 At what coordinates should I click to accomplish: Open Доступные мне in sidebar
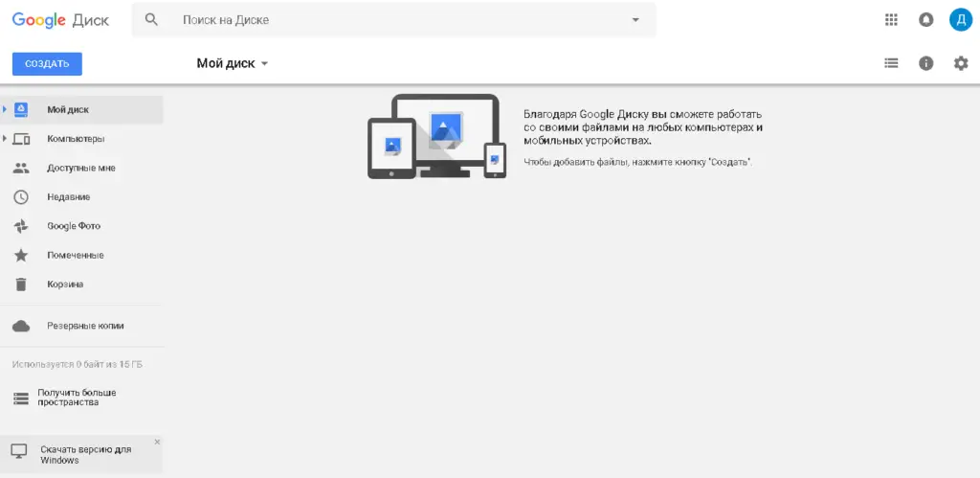click(81, 168)
